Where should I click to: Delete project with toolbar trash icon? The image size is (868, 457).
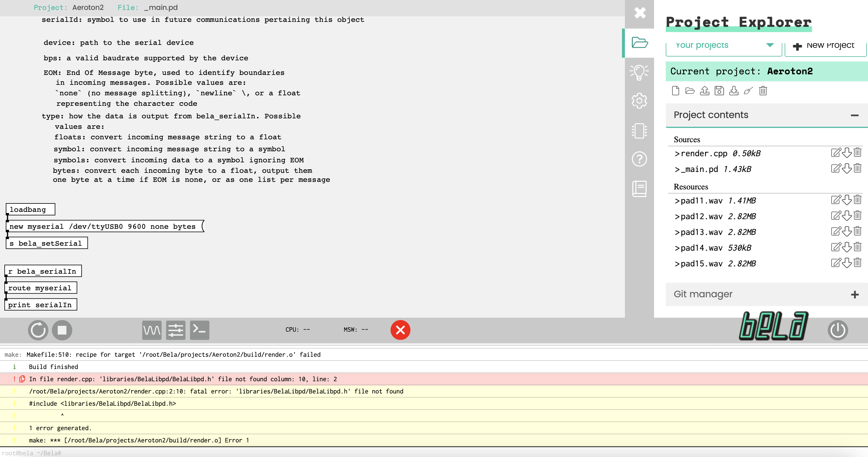pyautogui.click(x=763, y=91)
